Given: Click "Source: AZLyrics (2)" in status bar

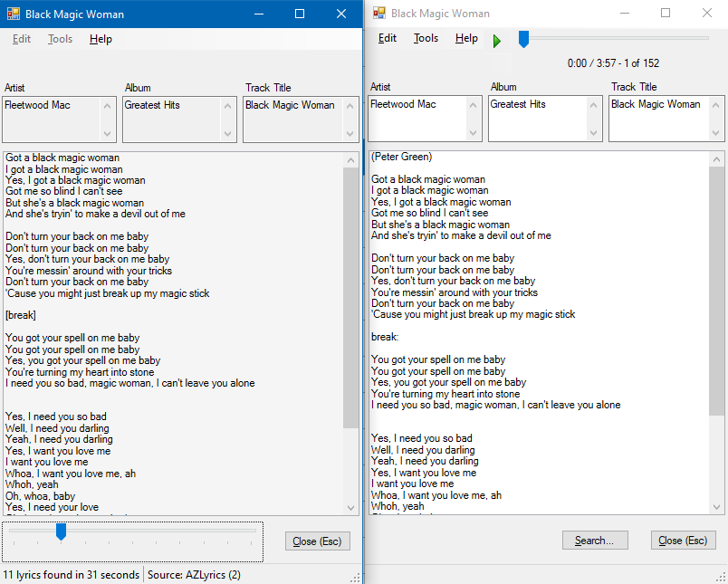Looking at the screenshot, I should [x=194, y=575].
